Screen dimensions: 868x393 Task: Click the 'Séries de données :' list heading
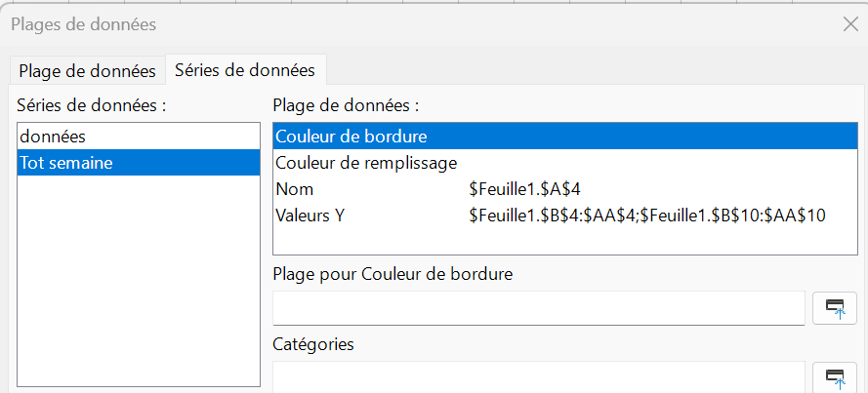(92, 105)
